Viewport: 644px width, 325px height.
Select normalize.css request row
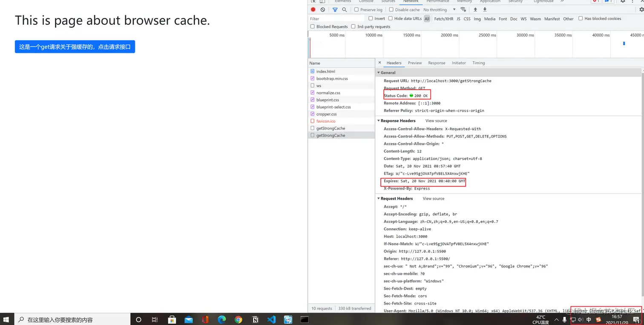tap(342, 92)
